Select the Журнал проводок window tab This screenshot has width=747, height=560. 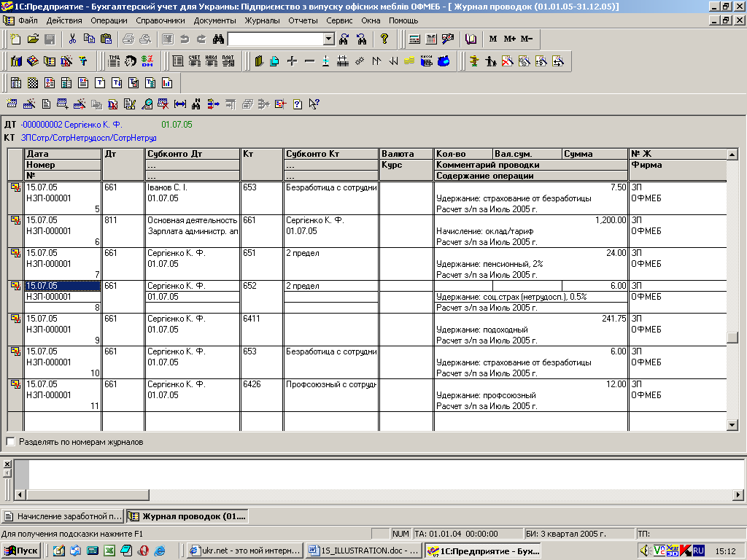coord(187,516)
